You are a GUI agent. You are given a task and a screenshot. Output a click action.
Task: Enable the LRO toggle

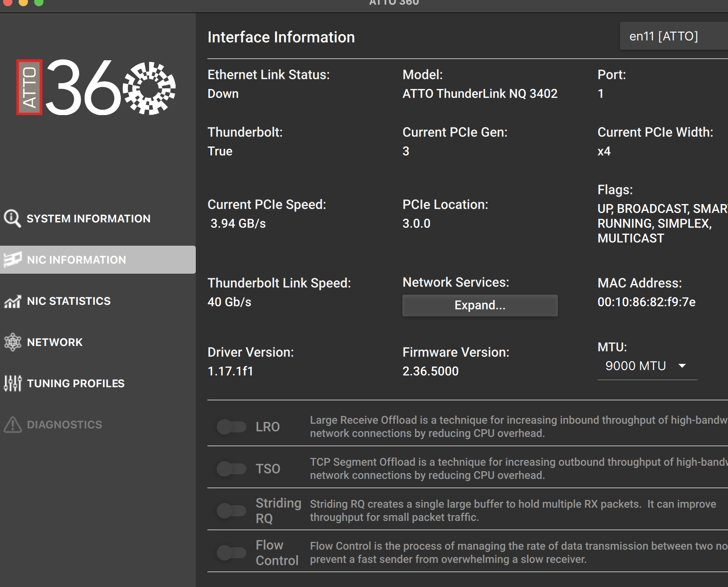231,427
